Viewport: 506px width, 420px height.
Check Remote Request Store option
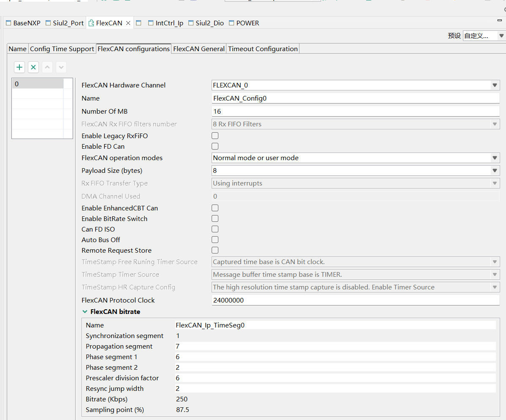215,250
